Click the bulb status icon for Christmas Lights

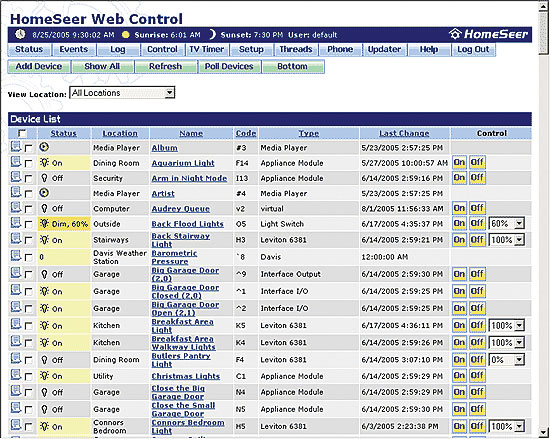point(44,376)
